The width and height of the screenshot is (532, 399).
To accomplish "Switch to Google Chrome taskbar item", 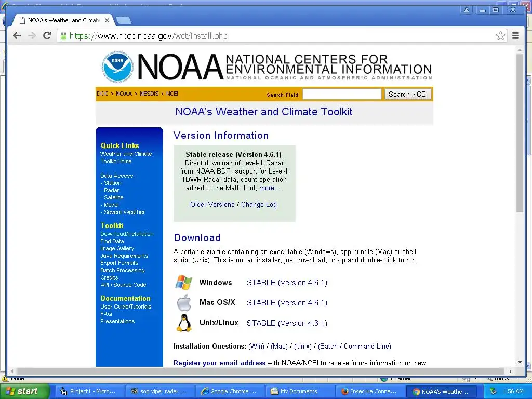I will (229, 392).
